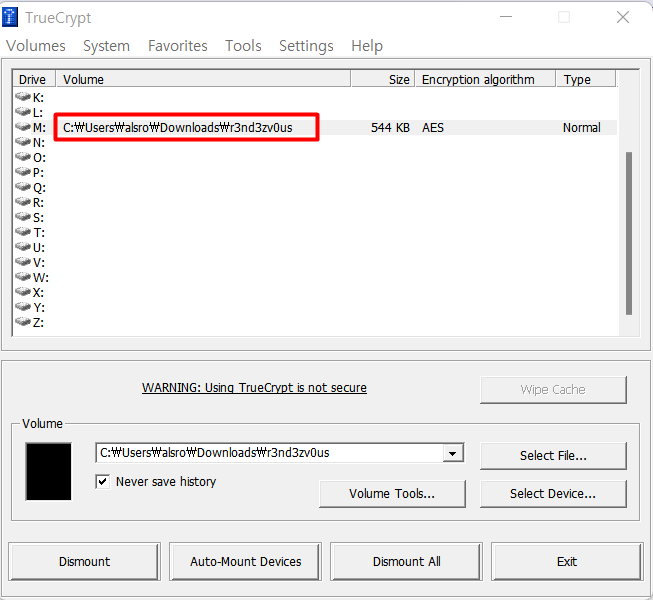Select the U: drive slot icon

pos(23,247)
